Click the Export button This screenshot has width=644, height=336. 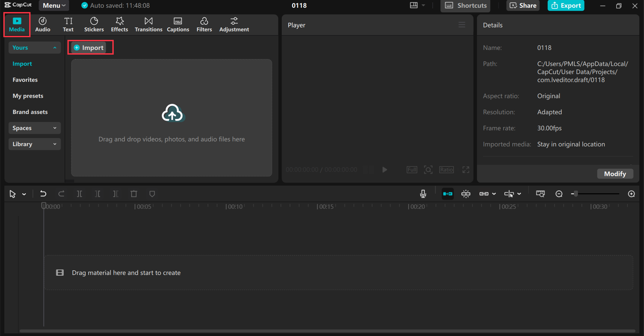click(566, 5)
